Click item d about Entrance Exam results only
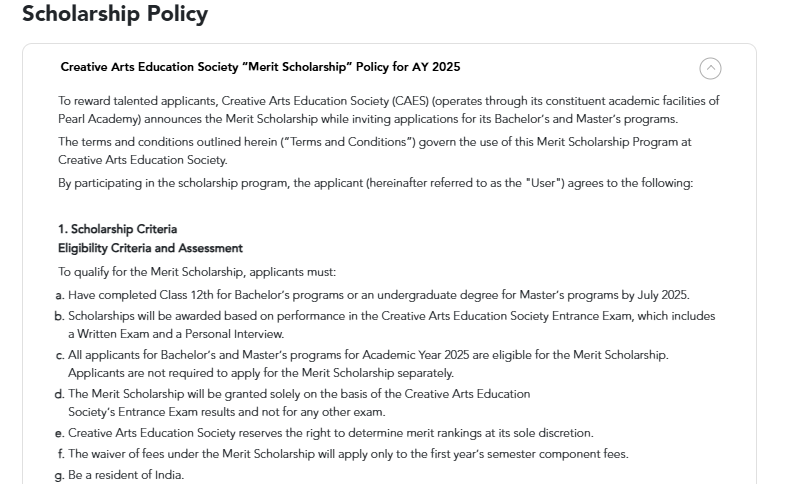802x484 pixels. pyautogui.click(x=298, y=394)
